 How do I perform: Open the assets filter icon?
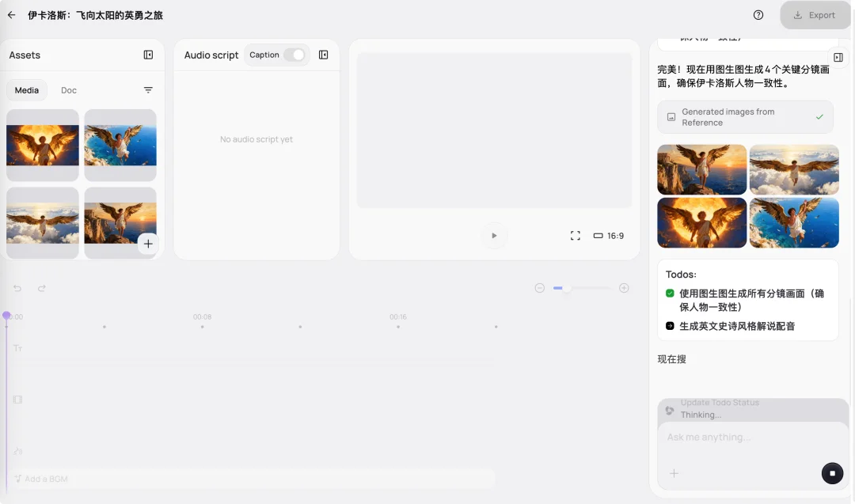point(148,90)
